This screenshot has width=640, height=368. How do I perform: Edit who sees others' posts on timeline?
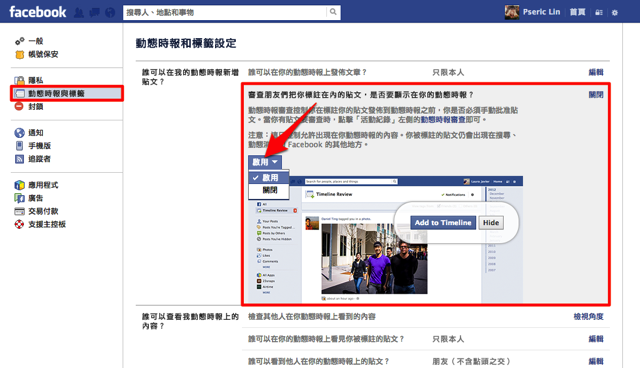pos(596,361)
